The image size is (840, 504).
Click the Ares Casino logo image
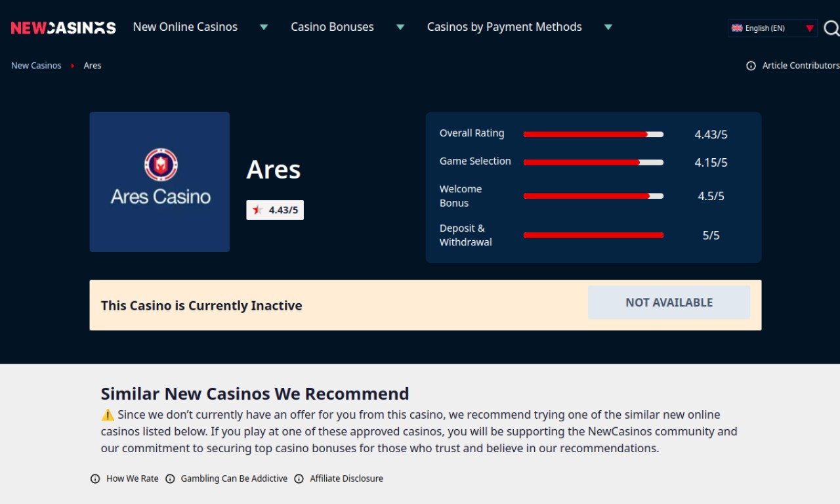click(x=159, y=182)
